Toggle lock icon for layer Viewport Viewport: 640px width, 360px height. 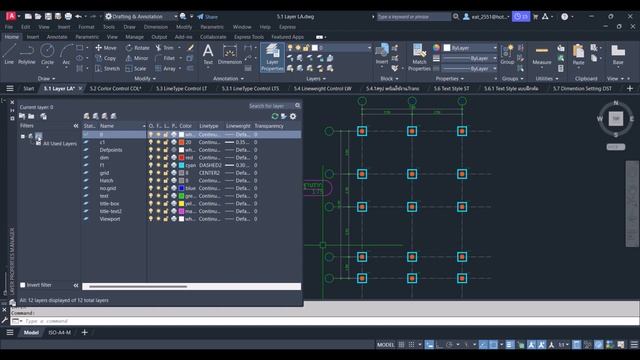point(166,219)
